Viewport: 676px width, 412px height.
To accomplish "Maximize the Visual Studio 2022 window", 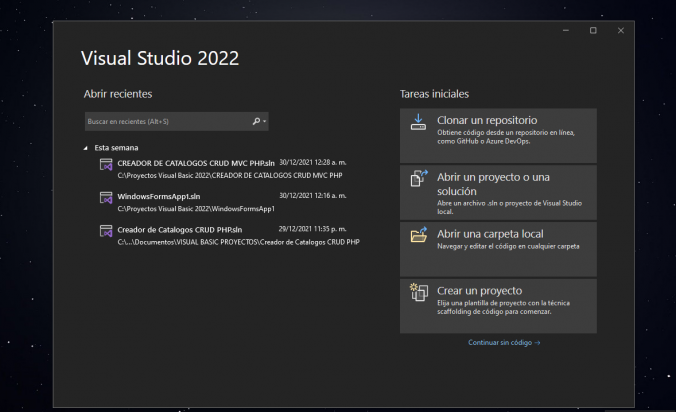I will click(x=593, y=31).
